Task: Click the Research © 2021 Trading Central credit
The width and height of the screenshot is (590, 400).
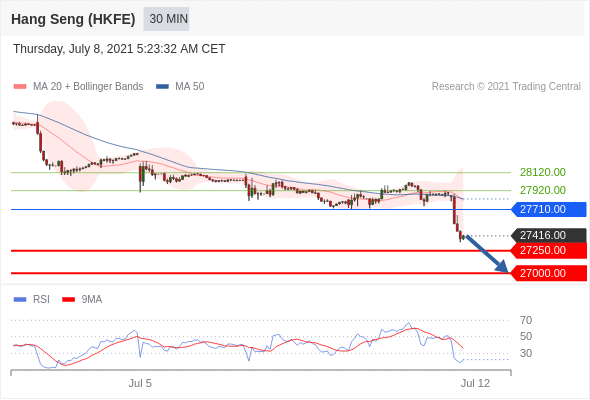Action: (506, 87)
